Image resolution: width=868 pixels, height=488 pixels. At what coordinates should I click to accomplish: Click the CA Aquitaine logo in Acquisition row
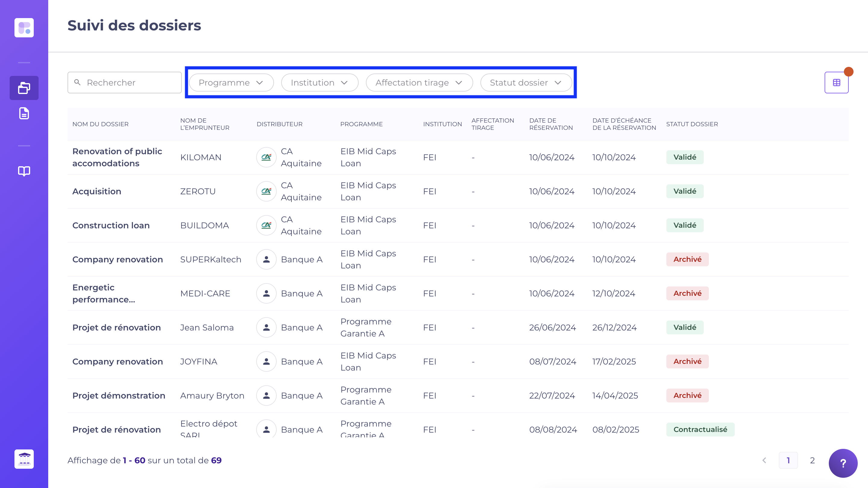[x=266, y=191]
